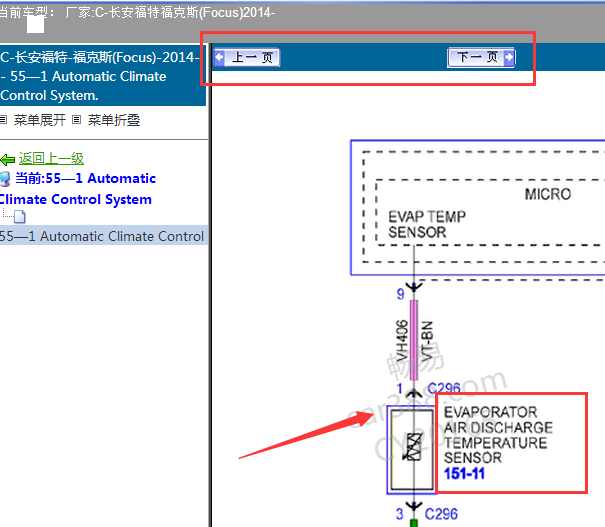This screenshot has height=527, width=605.
Task: Expand the menu with 菜单展开
Action: coord(40,120)
